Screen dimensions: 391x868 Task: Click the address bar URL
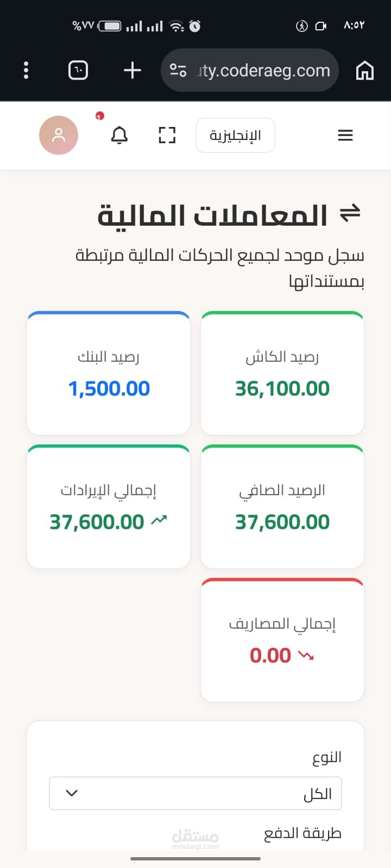(x=263, y=71)
